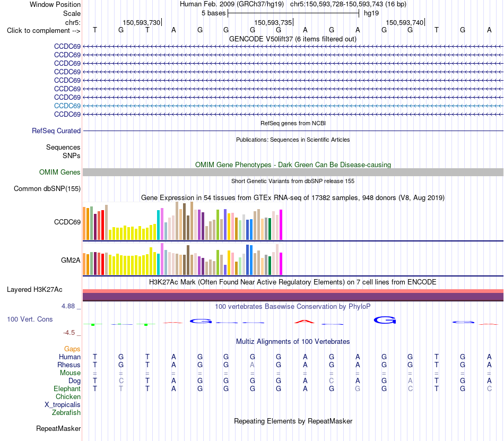The image size is (504, 441).
Task: Select the X_tropicalis species label
Action: pyautogui.click(x=63, y=405)
